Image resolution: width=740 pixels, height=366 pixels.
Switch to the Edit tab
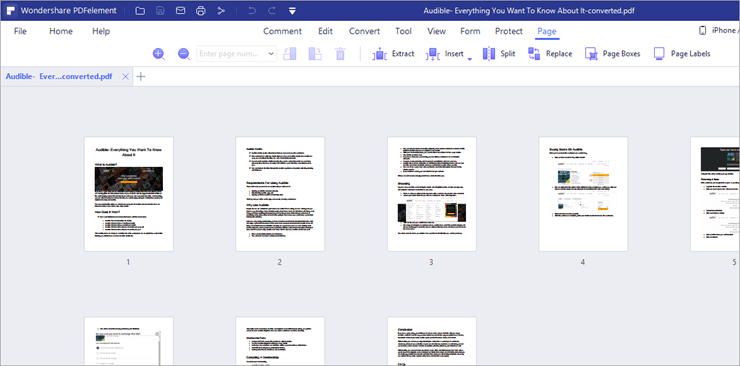point(325,31)
